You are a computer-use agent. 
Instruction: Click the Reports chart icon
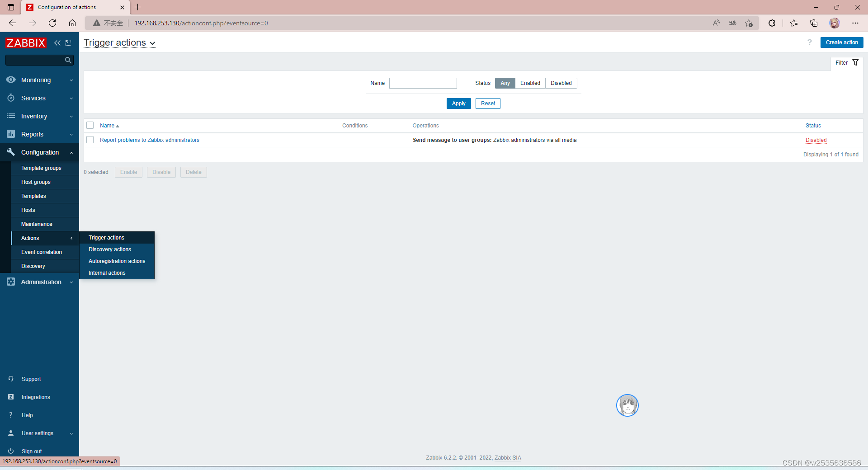11,134
